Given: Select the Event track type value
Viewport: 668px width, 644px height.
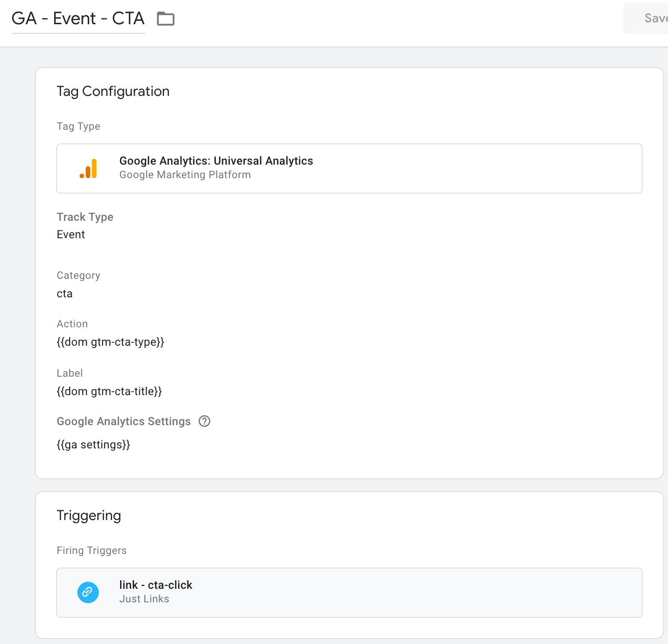Looking at the screenshot, I should coord(71,234).
